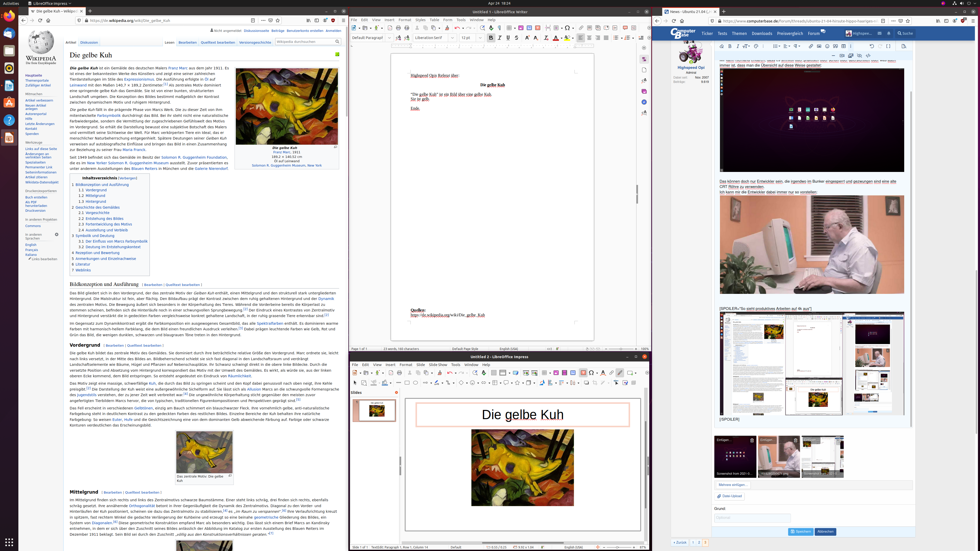Toggle underline formatting in Writer
This screenshot has width=980, height=551.
[x=508, y=38]
